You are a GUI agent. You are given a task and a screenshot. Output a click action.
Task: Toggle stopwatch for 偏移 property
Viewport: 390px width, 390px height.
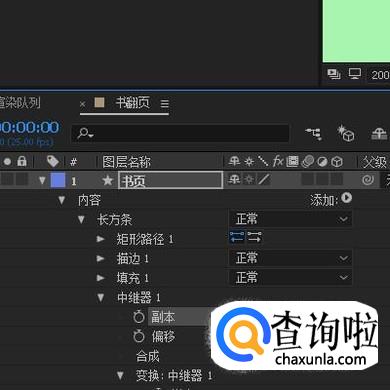click(x=139, y=336)
